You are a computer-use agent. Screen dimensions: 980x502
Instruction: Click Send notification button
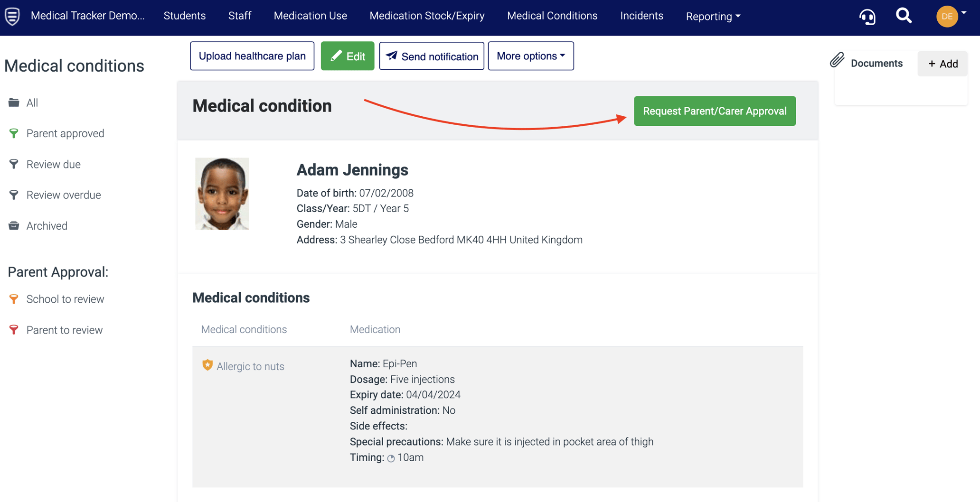coord(432,56)
